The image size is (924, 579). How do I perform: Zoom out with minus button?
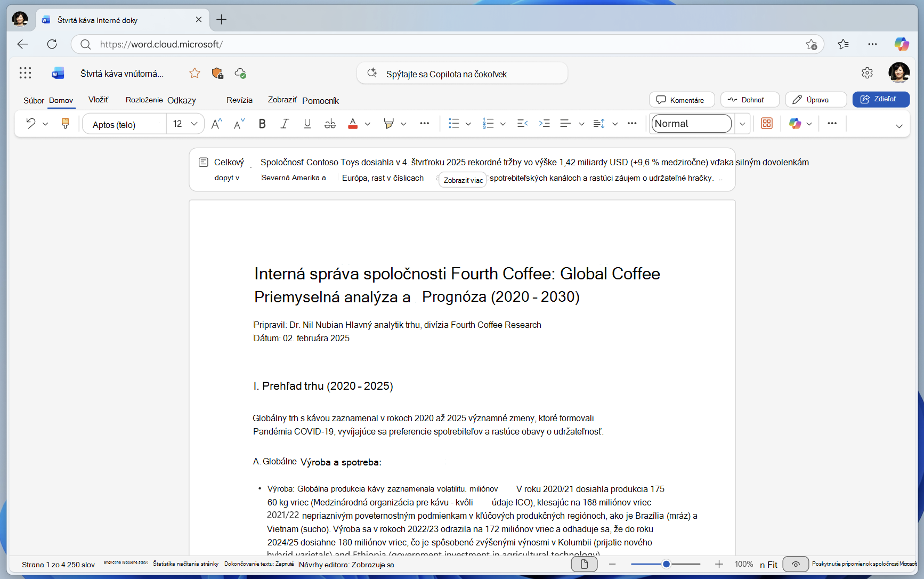tap(612, 564)
